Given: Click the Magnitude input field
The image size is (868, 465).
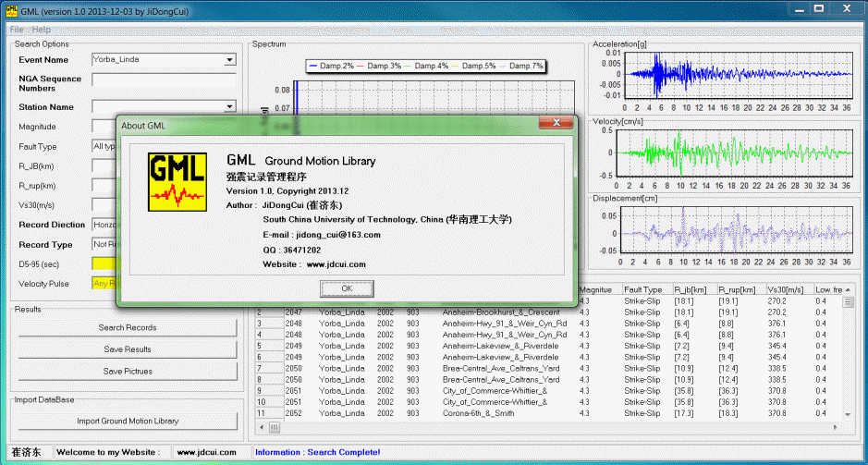Looking at the screenshot, I should [104, 127].
